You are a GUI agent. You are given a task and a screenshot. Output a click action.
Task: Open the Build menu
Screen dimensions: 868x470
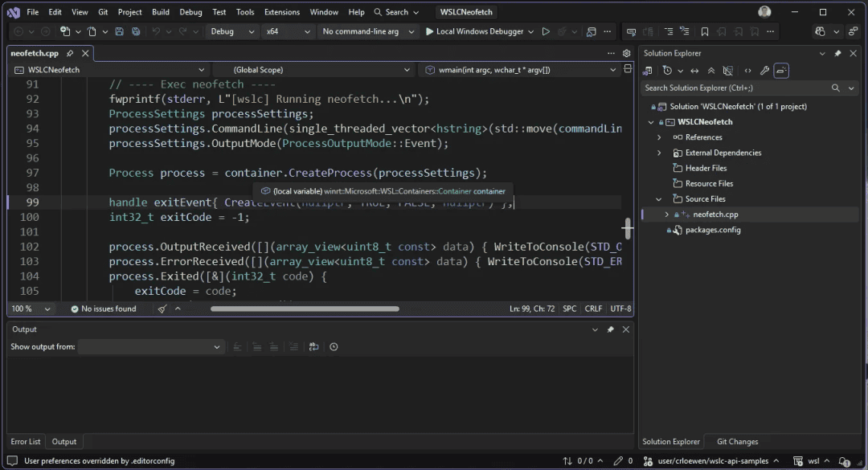coord(161,11)
